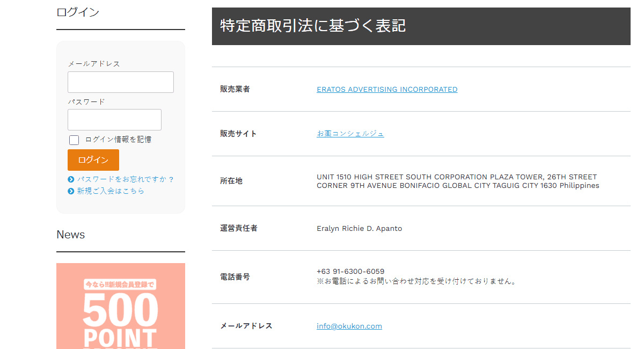Select the 特定商取引法に基づく表記 page heading
644x349 pixels.
(313, 26)
